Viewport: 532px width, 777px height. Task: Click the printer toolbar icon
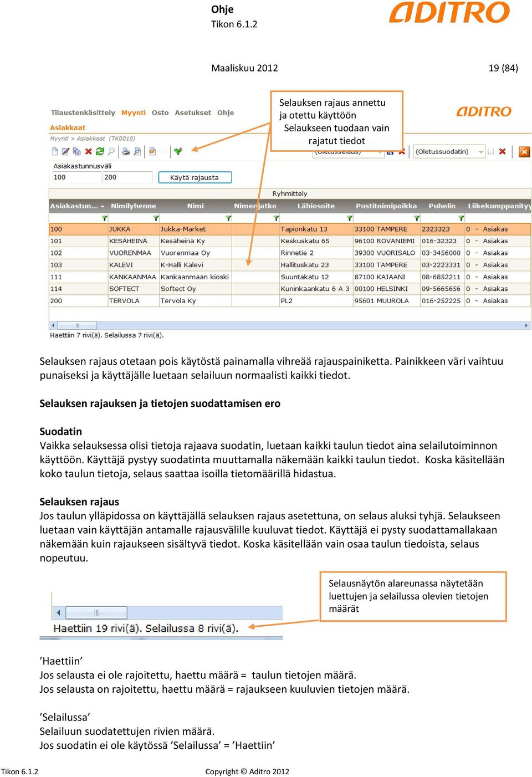[x=126, y=151]
